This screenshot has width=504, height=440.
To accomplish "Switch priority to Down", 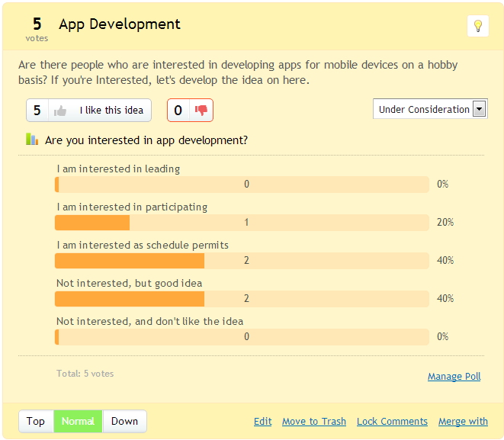I will (124, 421).
